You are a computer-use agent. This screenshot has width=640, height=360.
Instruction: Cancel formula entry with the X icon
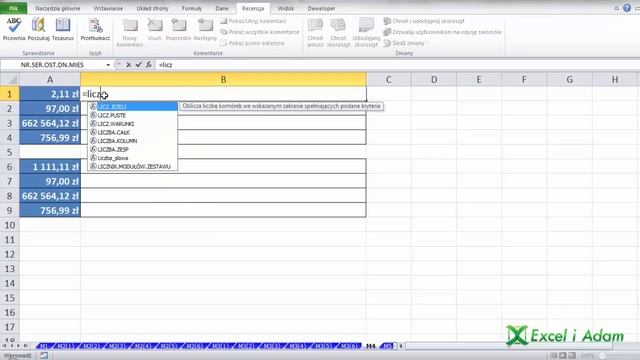[129, 64]
